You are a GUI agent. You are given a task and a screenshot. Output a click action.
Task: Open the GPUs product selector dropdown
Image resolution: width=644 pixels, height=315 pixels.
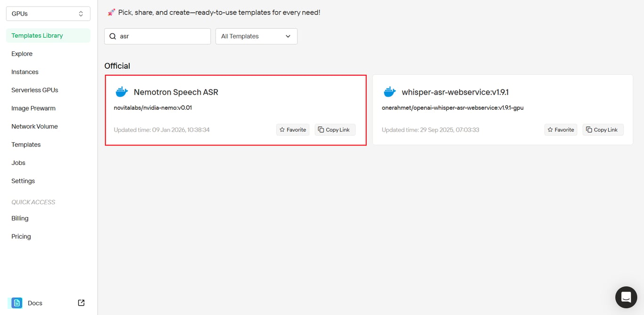48,14
